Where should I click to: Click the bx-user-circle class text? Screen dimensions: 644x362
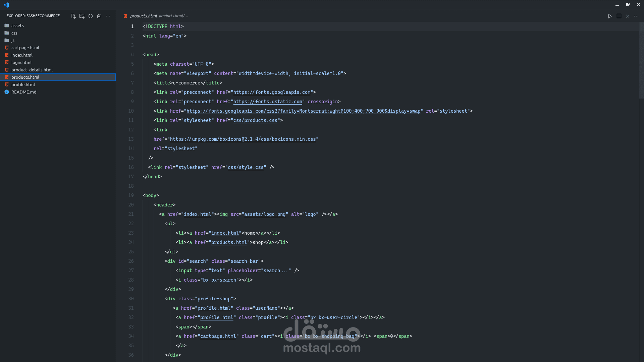(x=338, y=317)
